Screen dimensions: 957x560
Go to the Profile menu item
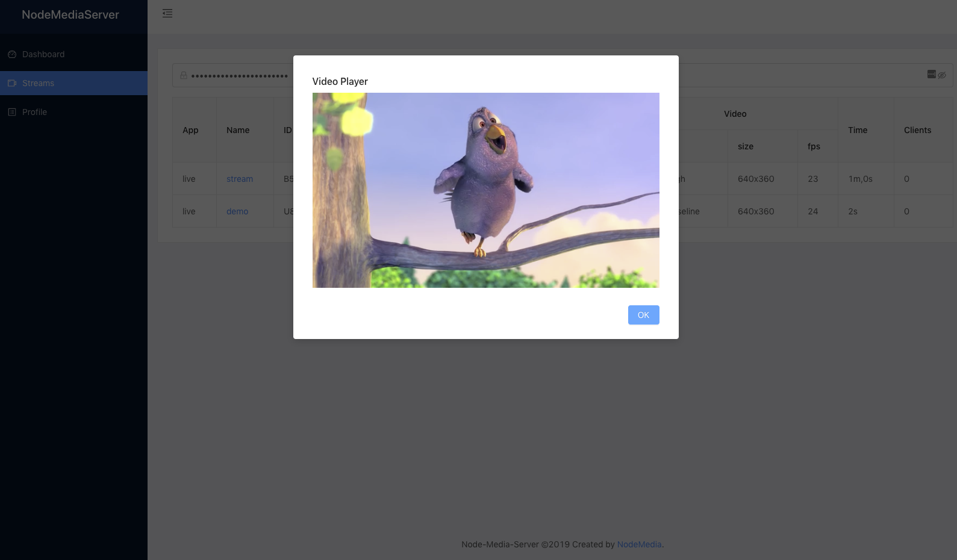point(73,112)
